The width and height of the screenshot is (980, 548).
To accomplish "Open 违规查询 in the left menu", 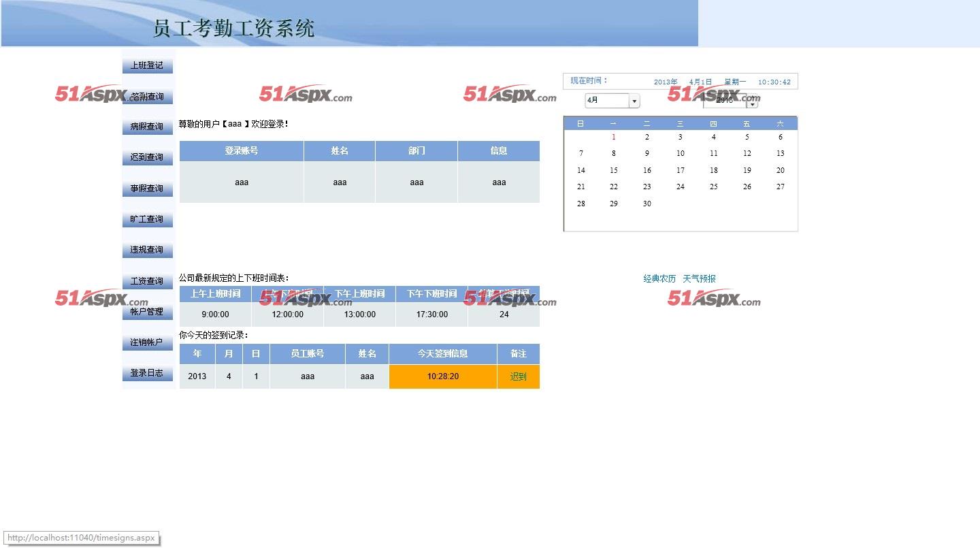I will pos(147,250).
